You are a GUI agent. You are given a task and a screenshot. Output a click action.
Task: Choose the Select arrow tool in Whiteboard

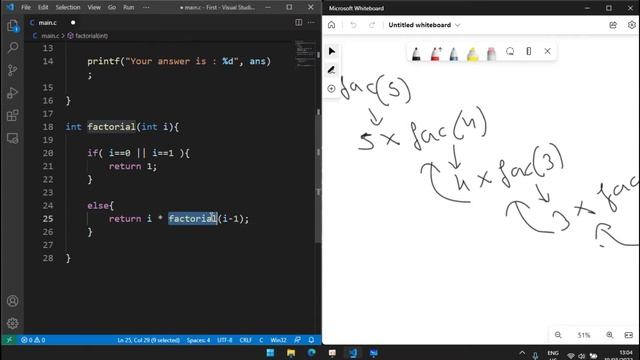pos(332,51)
